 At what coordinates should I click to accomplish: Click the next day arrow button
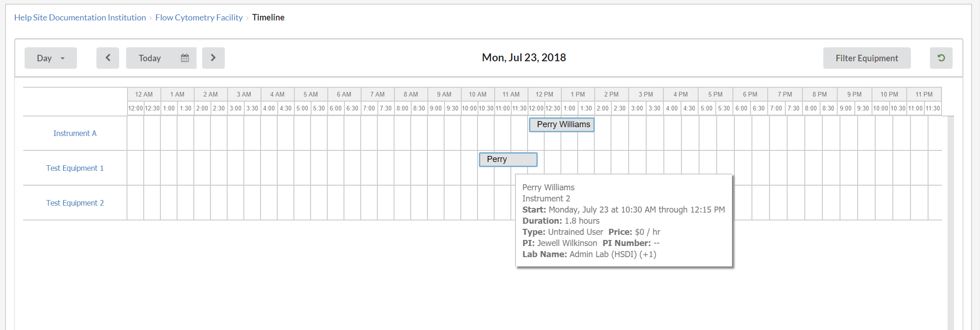(213, 58)
